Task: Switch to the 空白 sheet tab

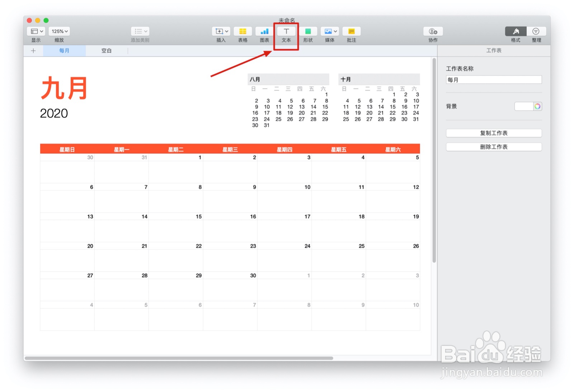Action: pos(107,51)
